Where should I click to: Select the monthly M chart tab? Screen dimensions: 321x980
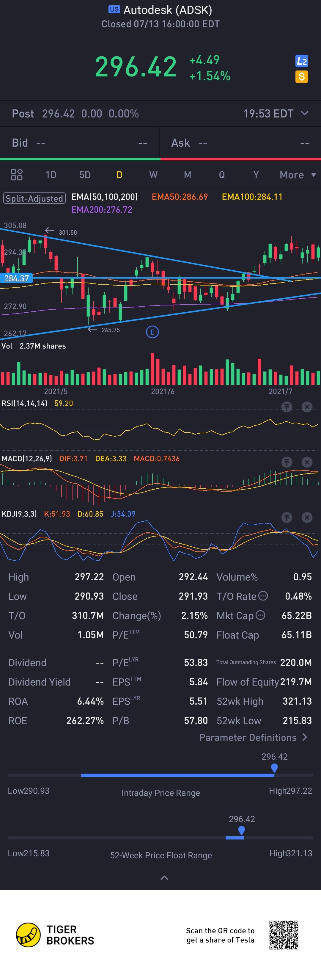[x=188, y=175]
